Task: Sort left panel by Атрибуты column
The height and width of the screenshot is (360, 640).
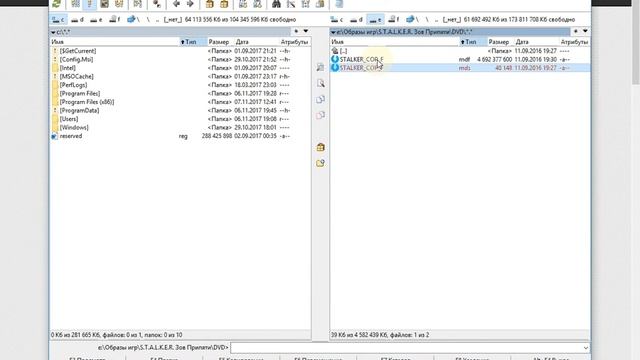Action: pyautogui.click(x=294, y=42)
